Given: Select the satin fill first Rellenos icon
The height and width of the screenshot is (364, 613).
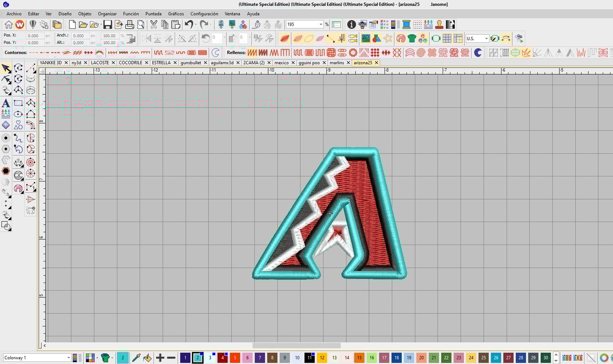Looking at the screenshot, I should (x=252, y=53).
